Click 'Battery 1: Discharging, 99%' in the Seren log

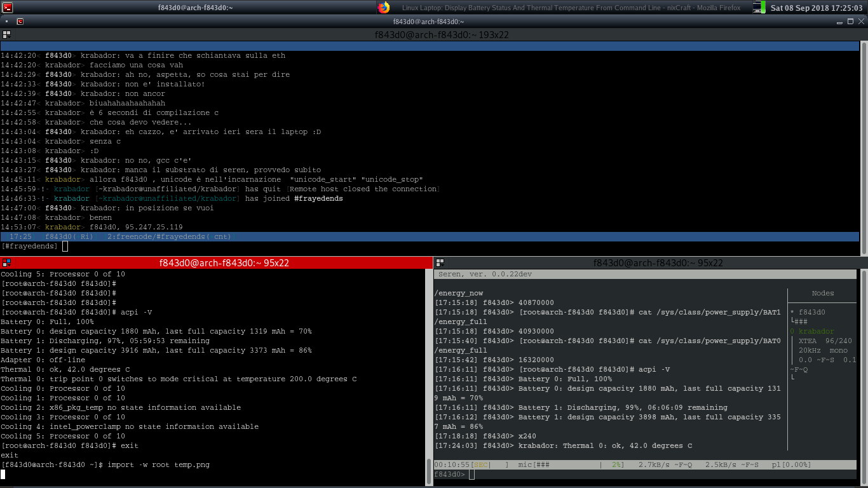point(623,408)
